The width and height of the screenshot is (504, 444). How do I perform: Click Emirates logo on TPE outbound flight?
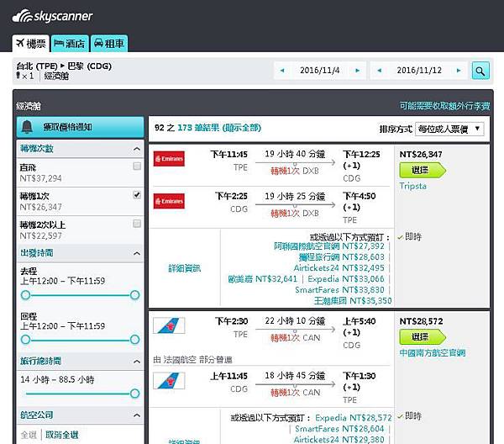169,159
